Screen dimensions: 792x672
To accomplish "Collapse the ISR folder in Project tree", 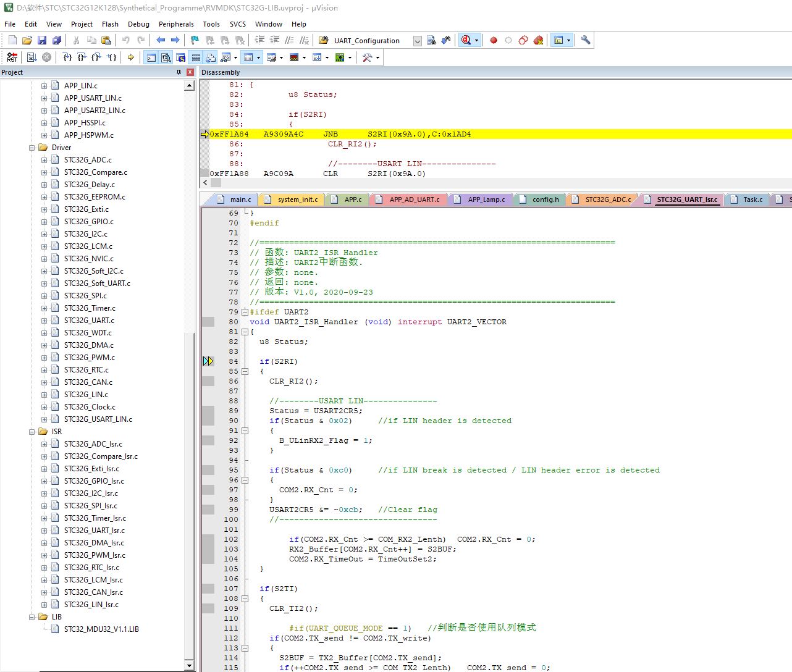I will tap(32, 432).
